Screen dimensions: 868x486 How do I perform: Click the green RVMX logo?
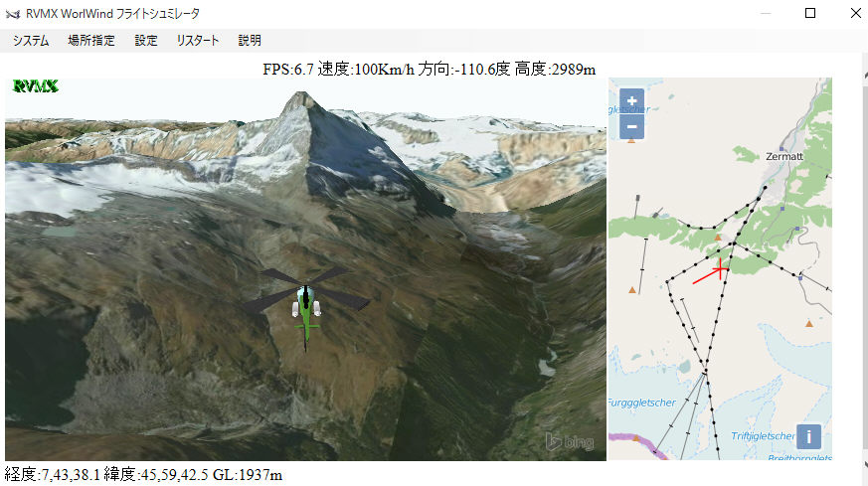coord(36,85)
